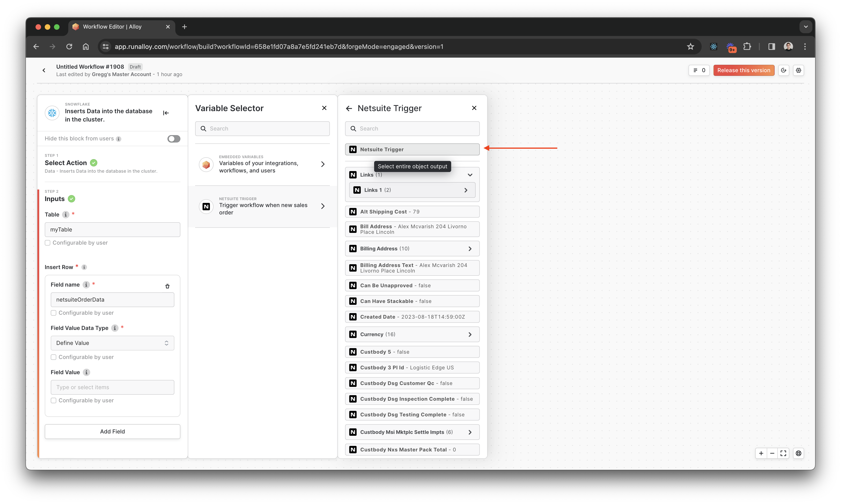
Task: Open canvas settings icon bottom right
Action: click(798, 454)
